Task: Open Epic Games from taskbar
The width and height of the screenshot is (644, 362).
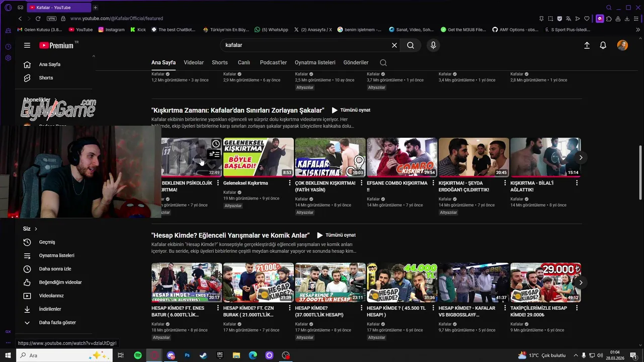Action: coord(220,355)
